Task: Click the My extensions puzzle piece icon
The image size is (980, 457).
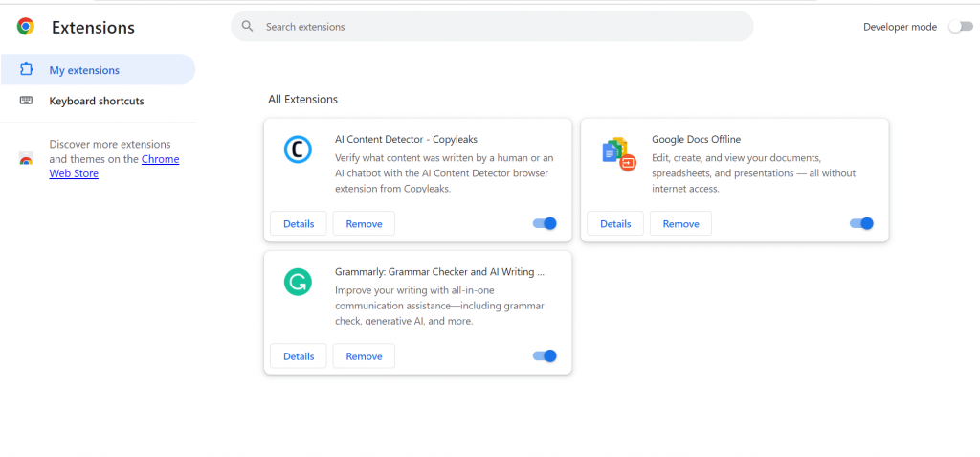Action: (26, 70)
